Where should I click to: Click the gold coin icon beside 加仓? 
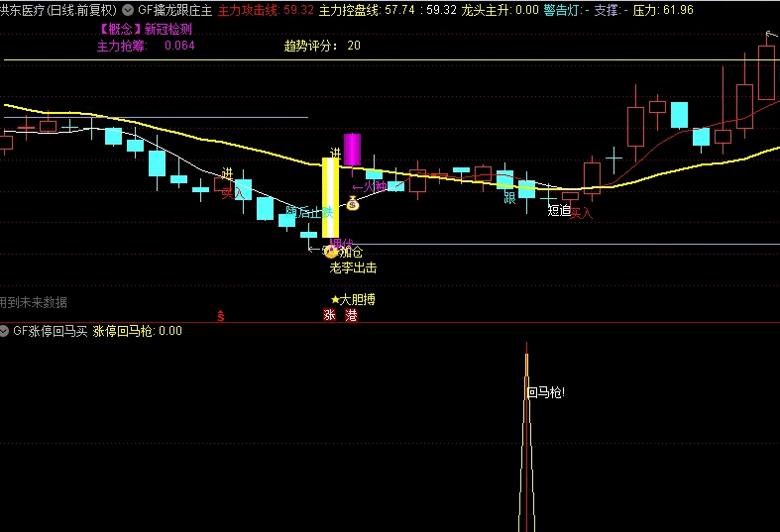point(331,252)
